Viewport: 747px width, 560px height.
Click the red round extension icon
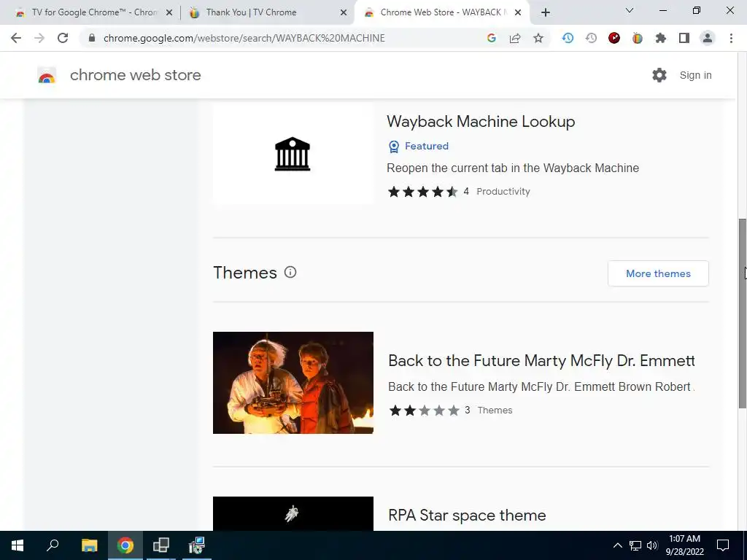pos(614,38)
